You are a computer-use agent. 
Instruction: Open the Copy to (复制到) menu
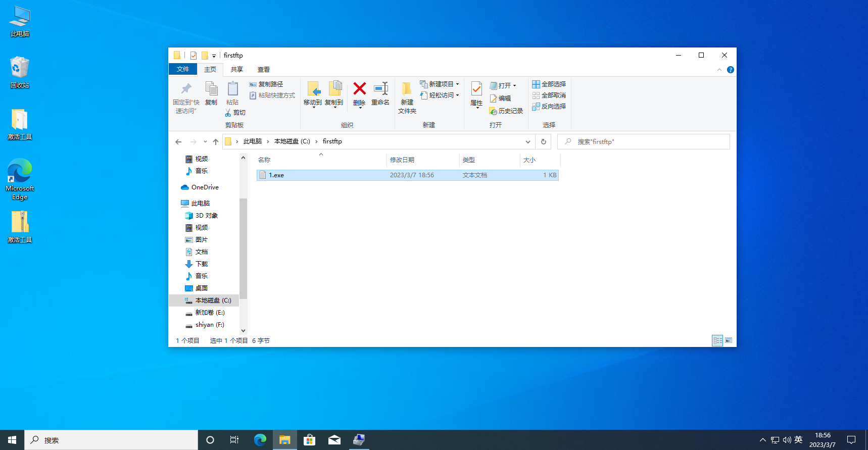click(x=334, y=94)
